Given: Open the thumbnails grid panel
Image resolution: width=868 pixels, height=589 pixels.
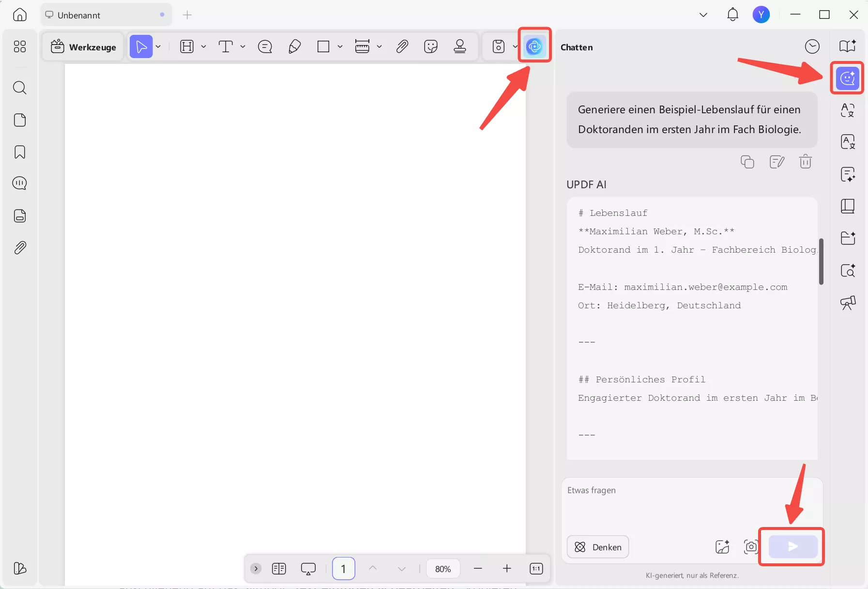Looking at the screenshot, I should (20, 46).
